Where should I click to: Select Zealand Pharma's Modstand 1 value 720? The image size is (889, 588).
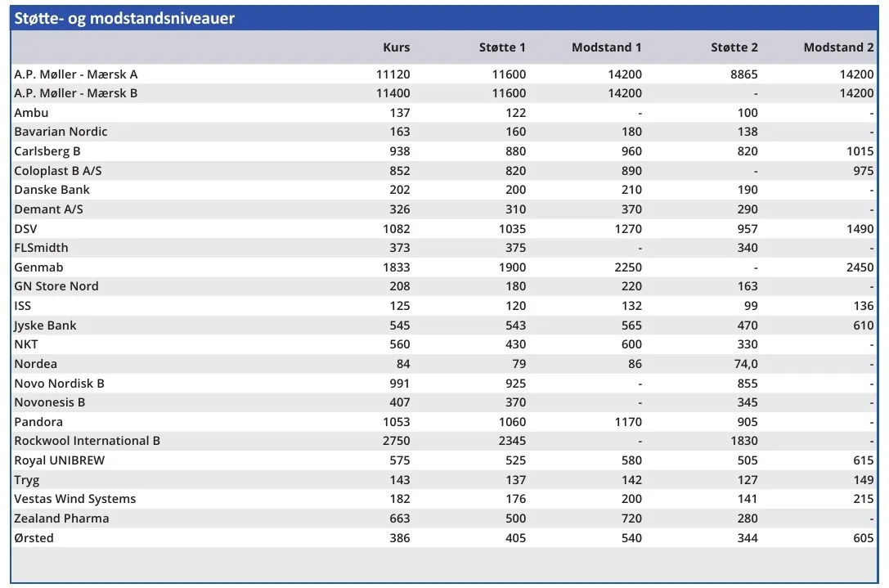631,518
